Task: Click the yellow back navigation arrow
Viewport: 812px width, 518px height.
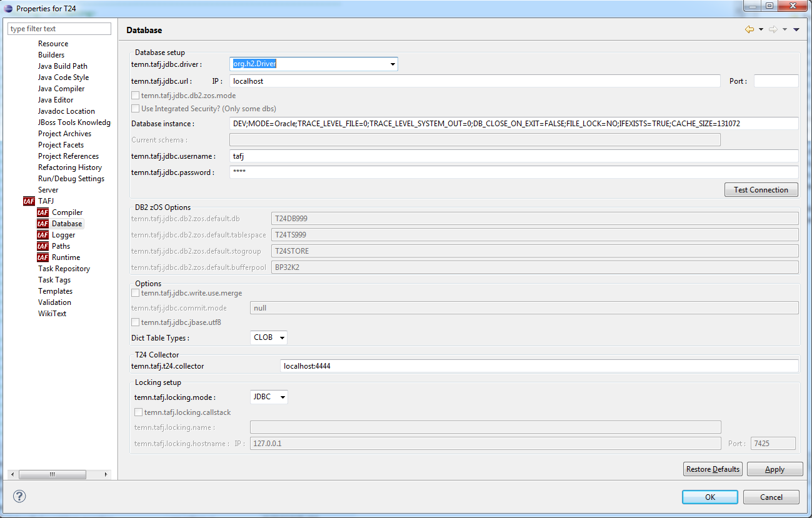Action: pos(749,29)
